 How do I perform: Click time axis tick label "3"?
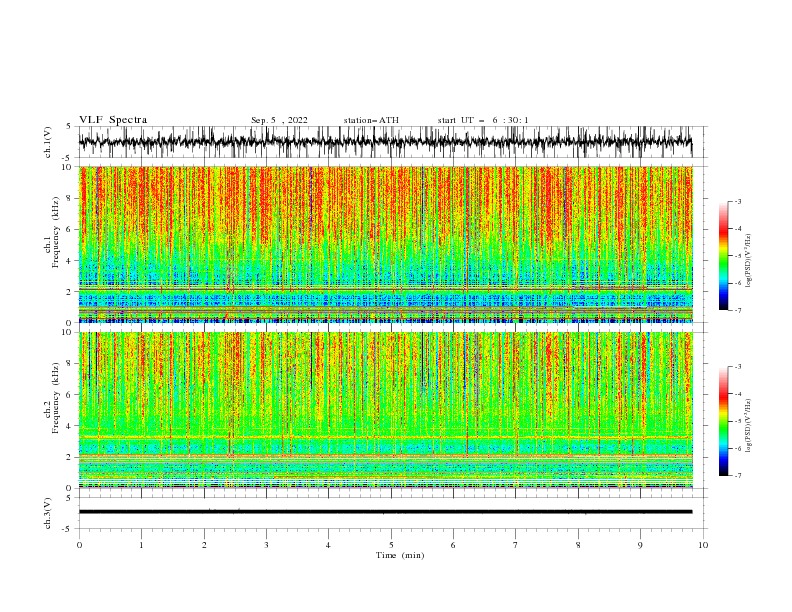point(266,545)
